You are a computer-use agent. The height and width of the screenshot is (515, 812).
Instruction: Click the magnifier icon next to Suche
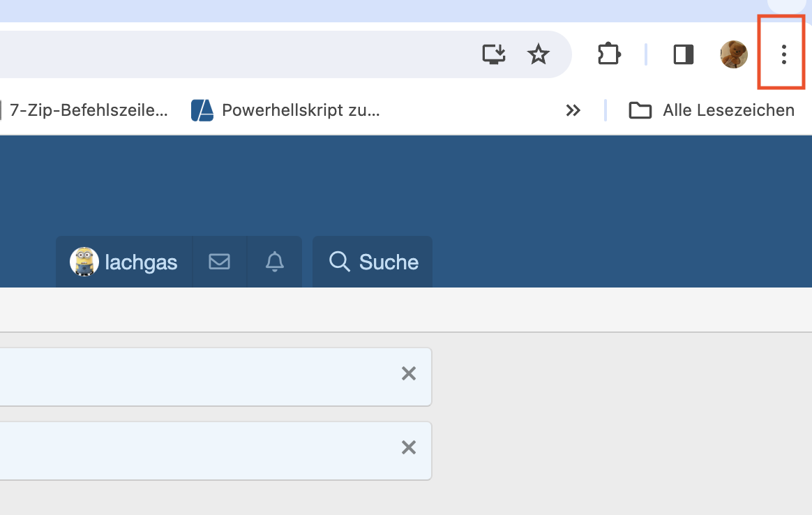point(340,262)
